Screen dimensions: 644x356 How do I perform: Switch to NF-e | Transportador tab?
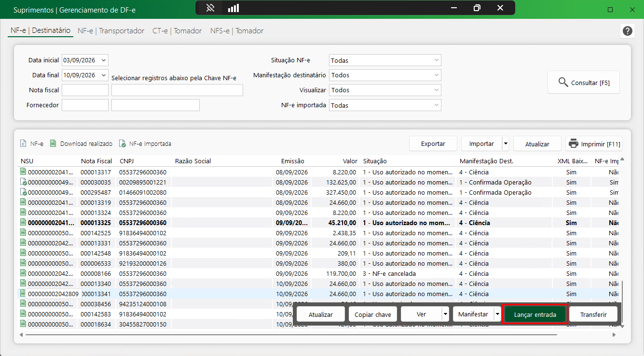point(111,31)
